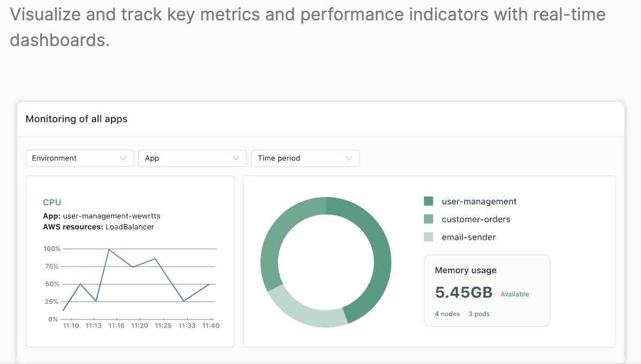This screenshot has width=641, height=364.
Task: Click the user-management legend label
Action: pos(479,201)
